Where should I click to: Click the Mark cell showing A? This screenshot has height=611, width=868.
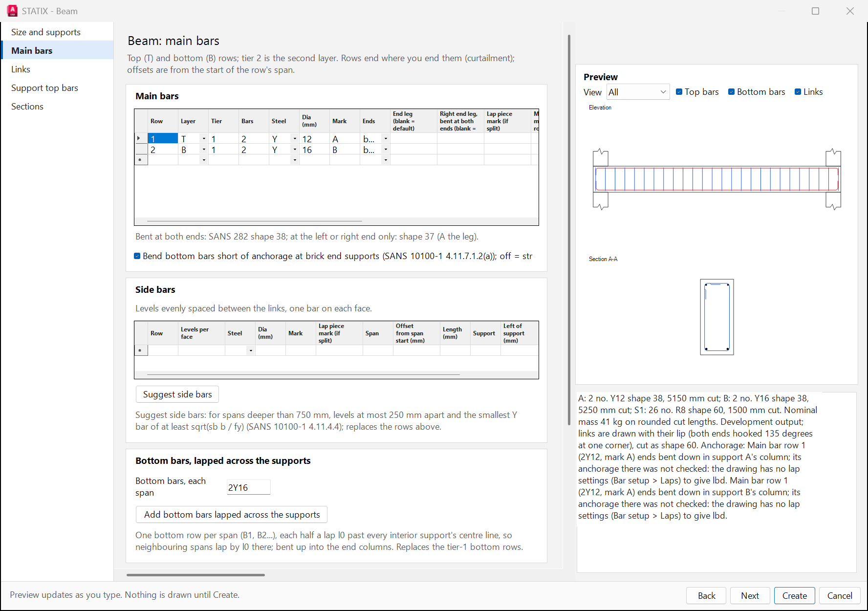345,139
